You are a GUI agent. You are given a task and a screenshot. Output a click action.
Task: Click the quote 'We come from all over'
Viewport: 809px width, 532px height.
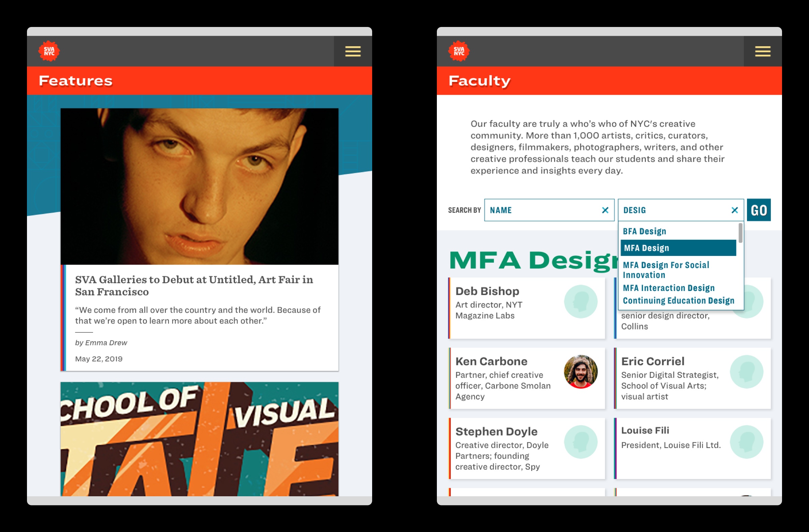click(198, 315)
